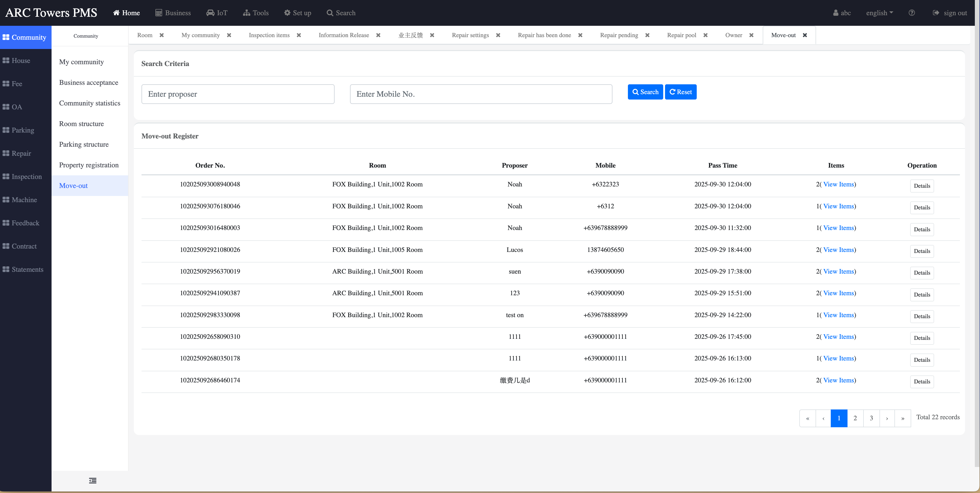Collapse sidebar using bottom menu icon

point(93,480)
